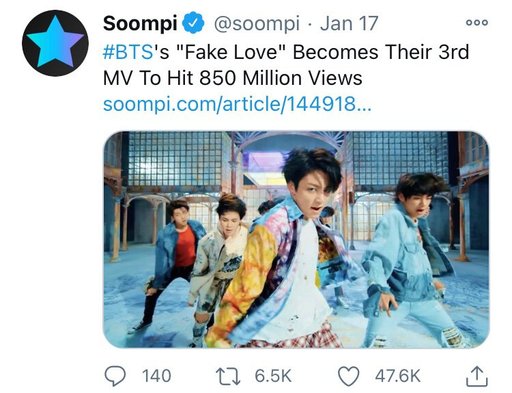Open the three-dot more options menu
Image resolution: width=512 pixels, height=393 pixels.
(477, 22)
